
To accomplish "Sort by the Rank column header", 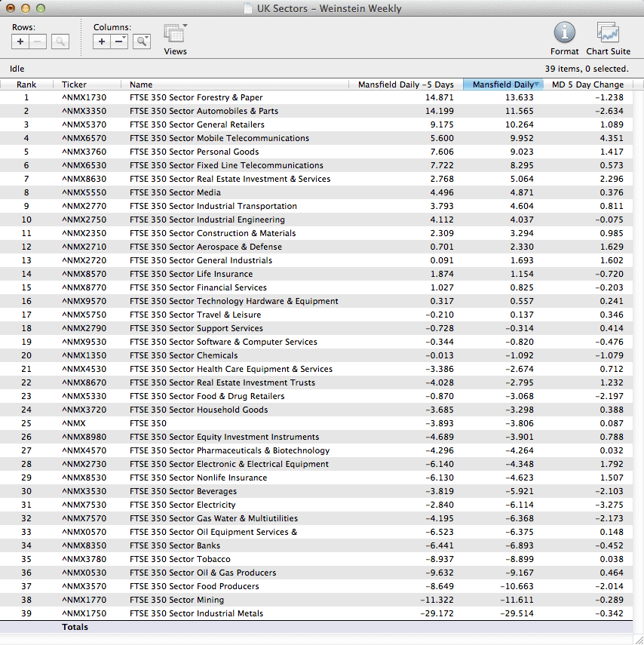I will tap(26, 84).
